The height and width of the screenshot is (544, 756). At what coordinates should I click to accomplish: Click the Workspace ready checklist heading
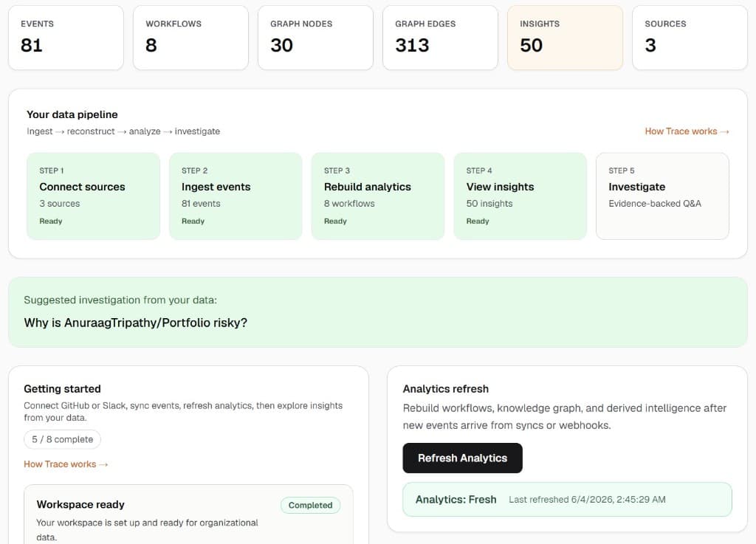pyautogui.click(x=80, y=504)
